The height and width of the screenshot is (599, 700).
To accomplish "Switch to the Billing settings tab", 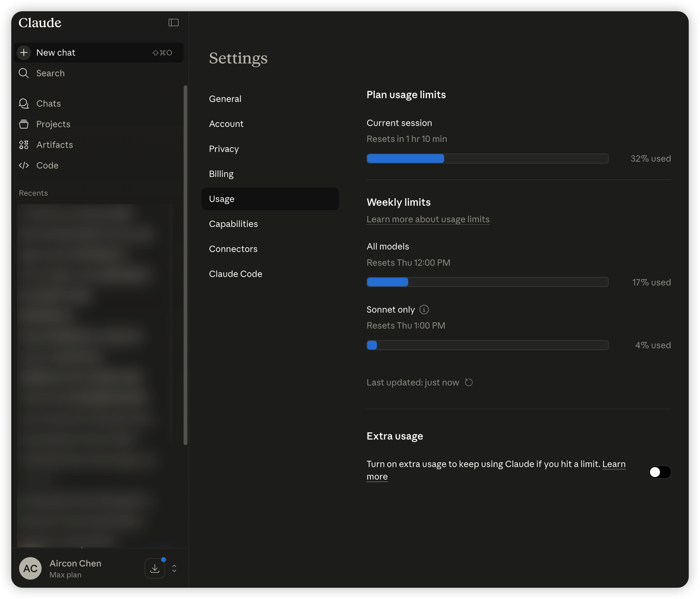I will tap(221, 174).
